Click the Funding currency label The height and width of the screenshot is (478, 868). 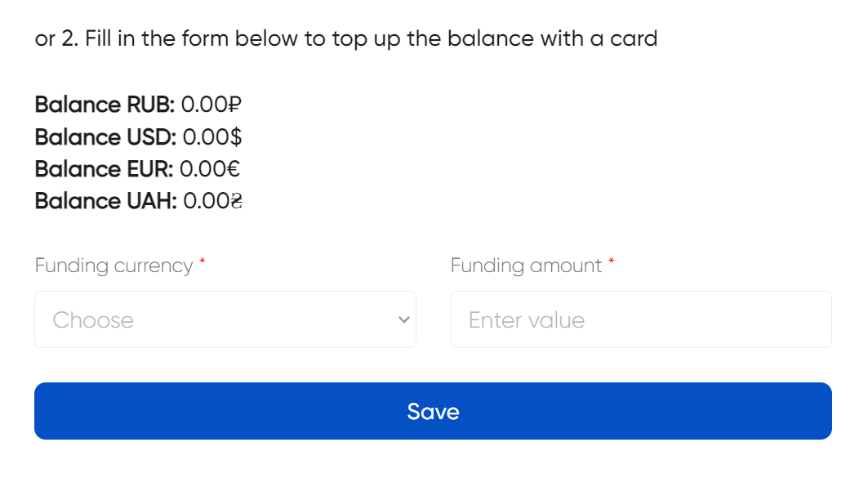pyautogui.click(x=113, y=265)
